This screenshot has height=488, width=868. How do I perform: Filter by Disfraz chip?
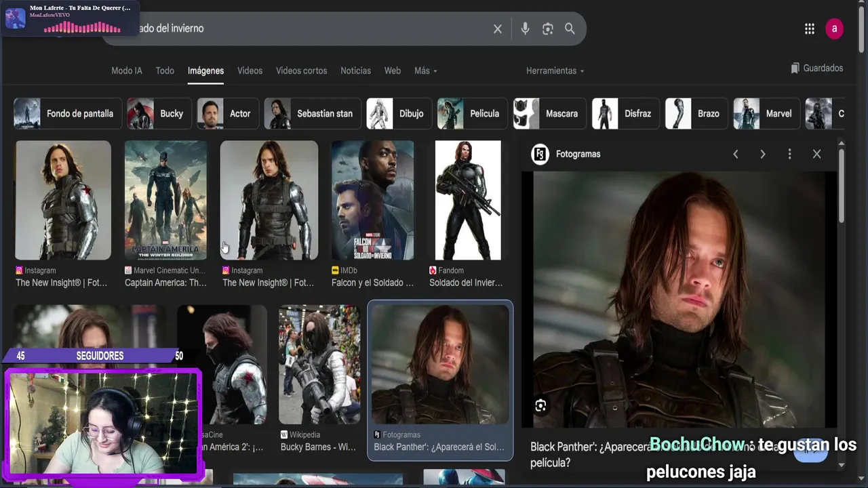pos(625,113)
